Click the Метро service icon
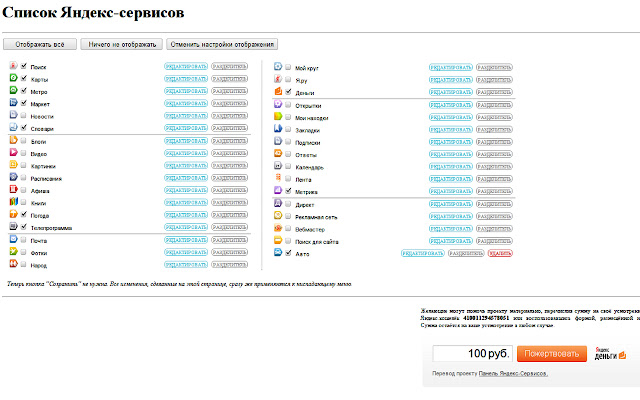Screen dimensions: 640x400 tap(13, 90)
